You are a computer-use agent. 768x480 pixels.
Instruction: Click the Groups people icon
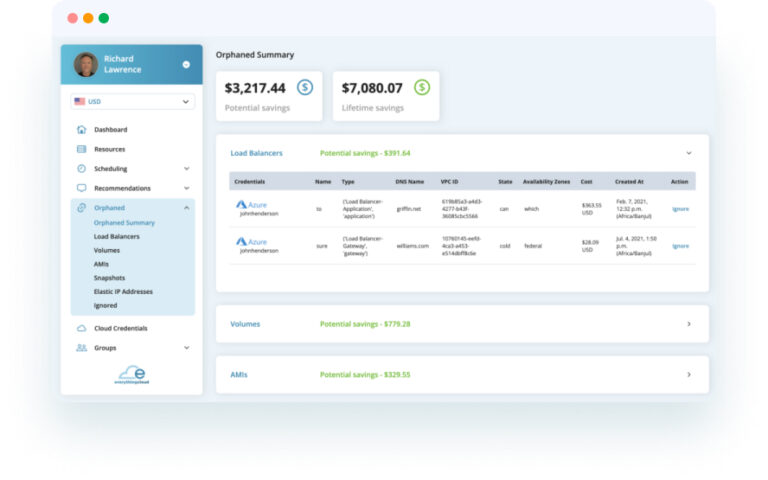coord(81,348)
